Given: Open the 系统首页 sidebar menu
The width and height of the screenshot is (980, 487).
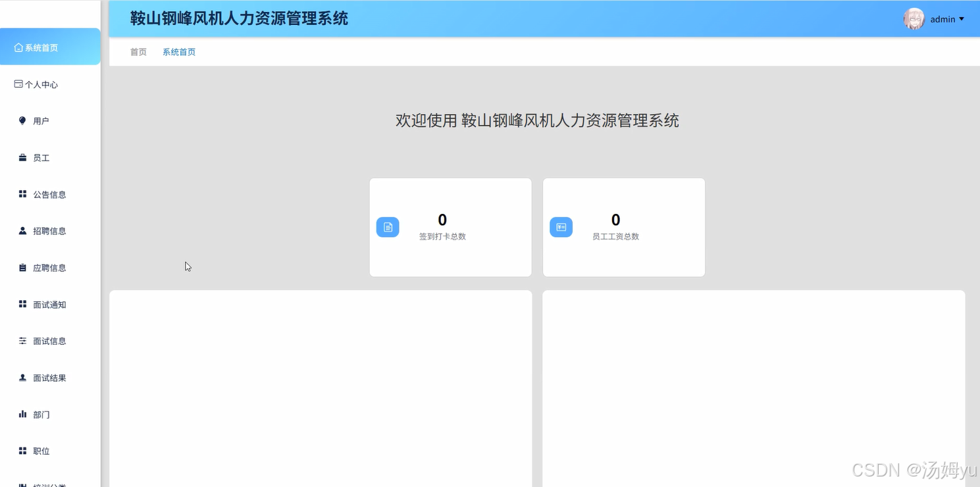Looking at the screenshot, I should (x=50, y=47).
